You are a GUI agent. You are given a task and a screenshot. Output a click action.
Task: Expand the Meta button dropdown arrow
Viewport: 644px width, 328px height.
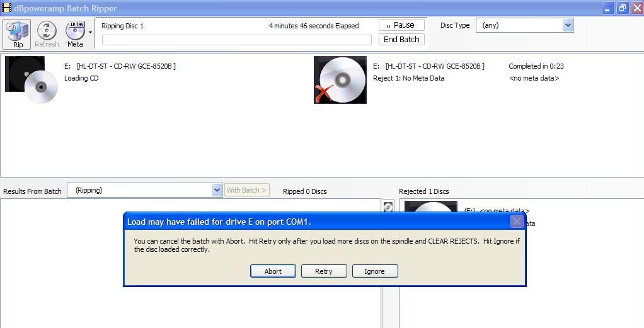[90, 33]
